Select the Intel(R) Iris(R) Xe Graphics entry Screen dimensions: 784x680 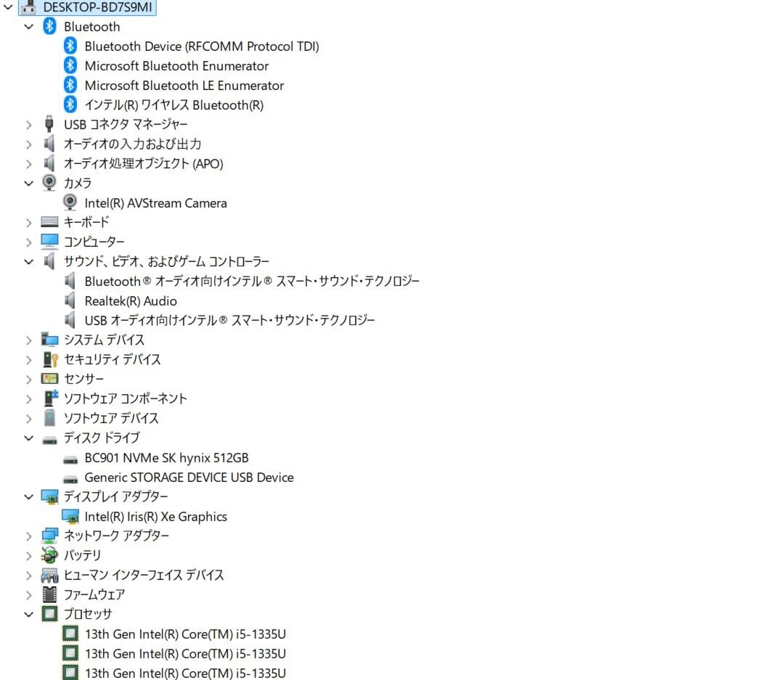coord(155,517)
